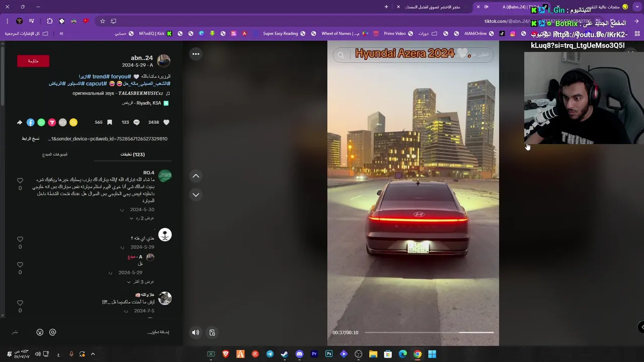Click the grey embed share icon

click(x=62, y=122)
